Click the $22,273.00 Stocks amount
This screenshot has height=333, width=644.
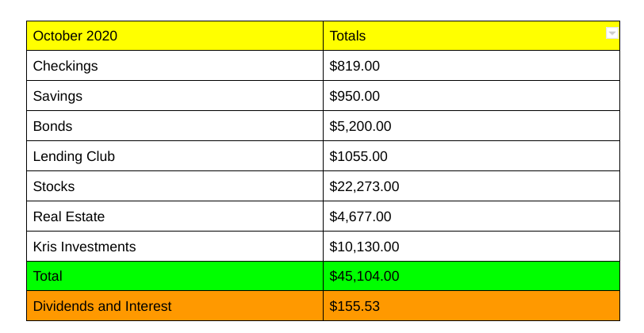tap(364, 187)
